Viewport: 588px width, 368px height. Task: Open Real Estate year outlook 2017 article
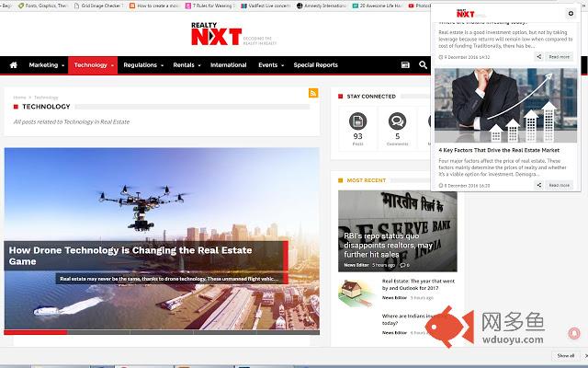(418, 284)
